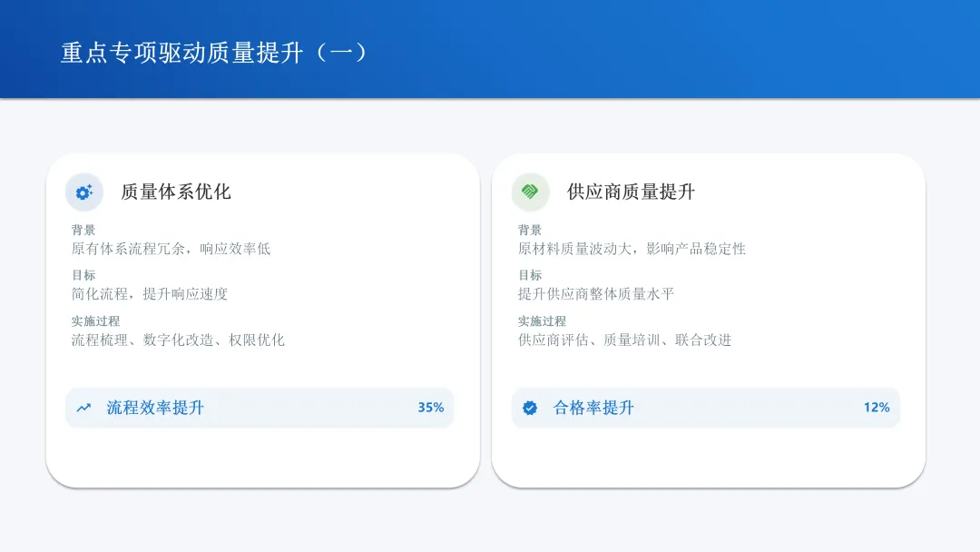Click the text 供应商评估、质量培训、联合改进
The image size is (980, 552).
[x=624, y=340]
